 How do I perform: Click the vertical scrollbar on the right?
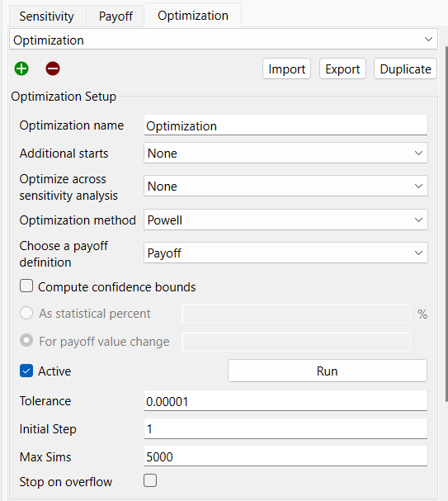446,224
